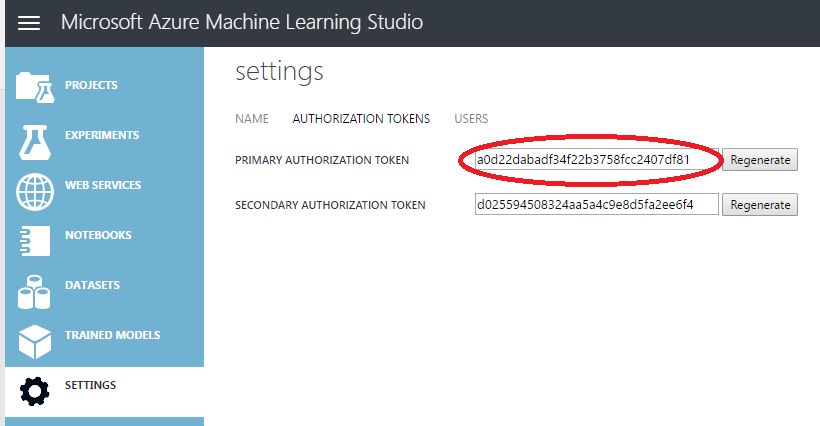Switch to the AUTHORIZATION TOKENS tab
Screen dimensions: 820x426
(361, 119)
